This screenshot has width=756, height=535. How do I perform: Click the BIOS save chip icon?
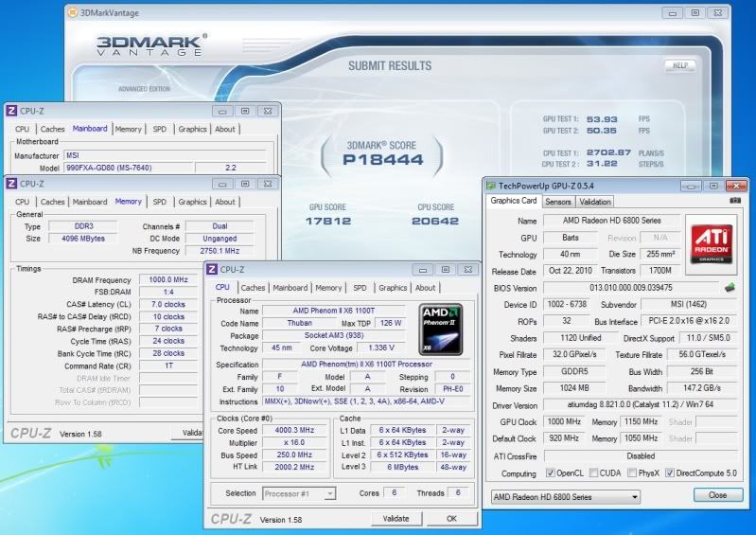[x=730, y=287]
